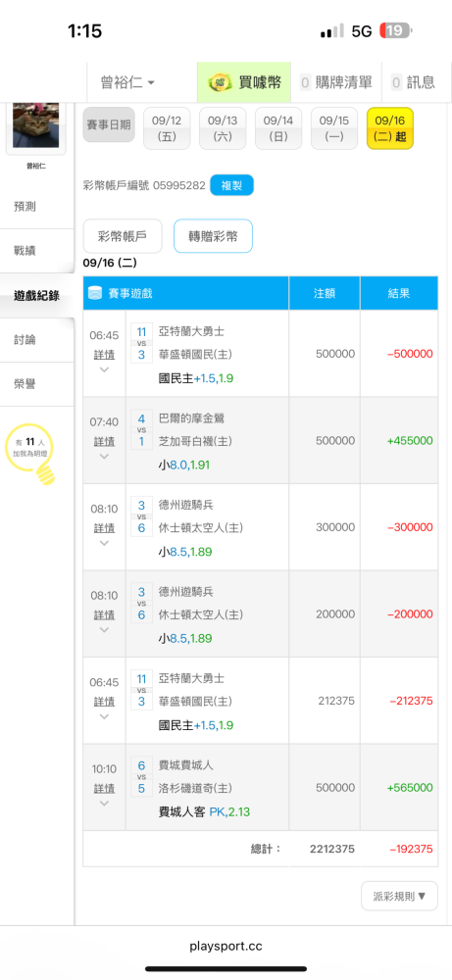This screenshot has height=980, width=452.
Task: Select the 09/14 (日) date
Action: click(278, 128)
